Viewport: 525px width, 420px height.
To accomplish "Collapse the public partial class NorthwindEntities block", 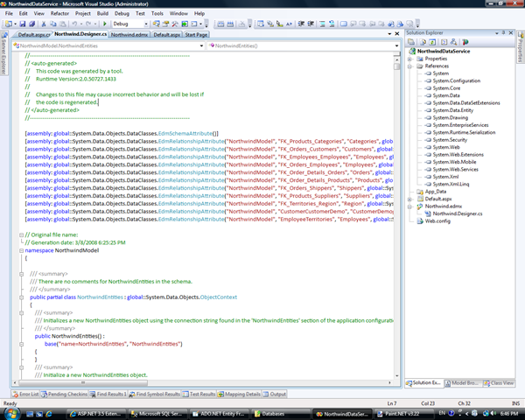I will click(21, 297).
